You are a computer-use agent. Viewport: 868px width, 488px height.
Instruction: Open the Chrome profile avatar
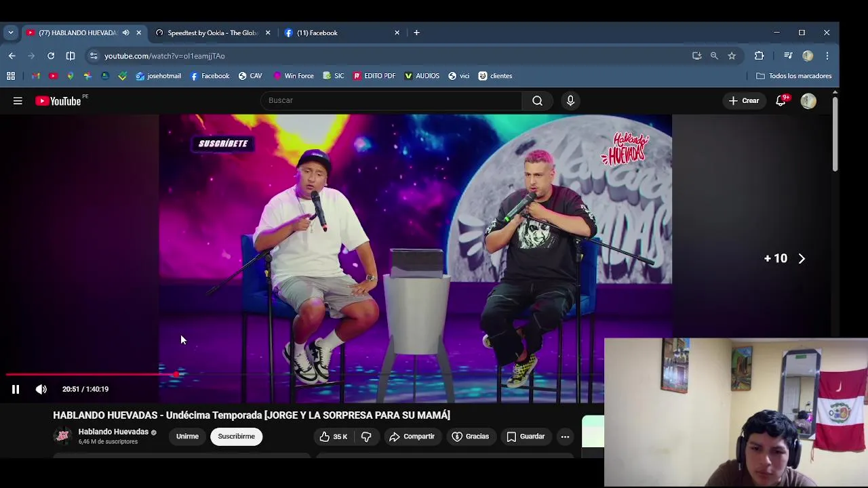808,56
